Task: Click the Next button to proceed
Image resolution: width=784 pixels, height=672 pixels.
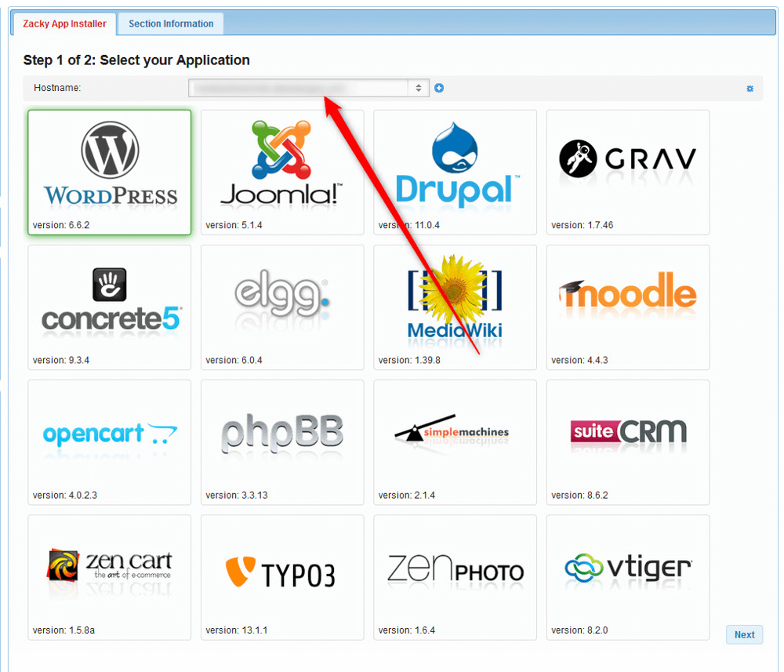Action: [743, 634]
